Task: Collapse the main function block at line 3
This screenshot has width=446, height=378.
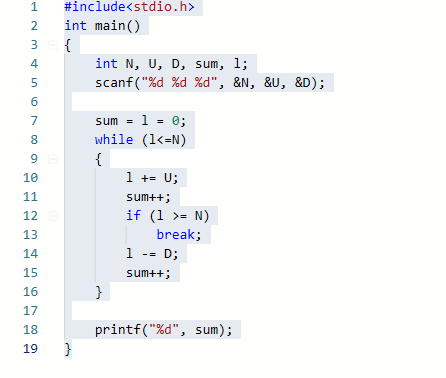Action: pyautogui.click(x=53, y=45)
